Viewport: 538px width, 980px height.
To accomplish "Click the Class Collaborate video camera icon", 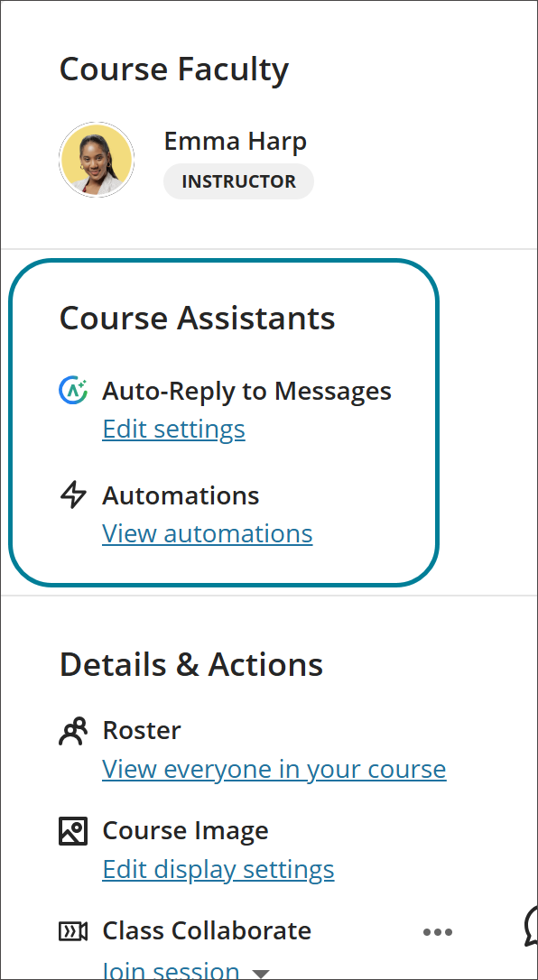I will tap(73, 930).
